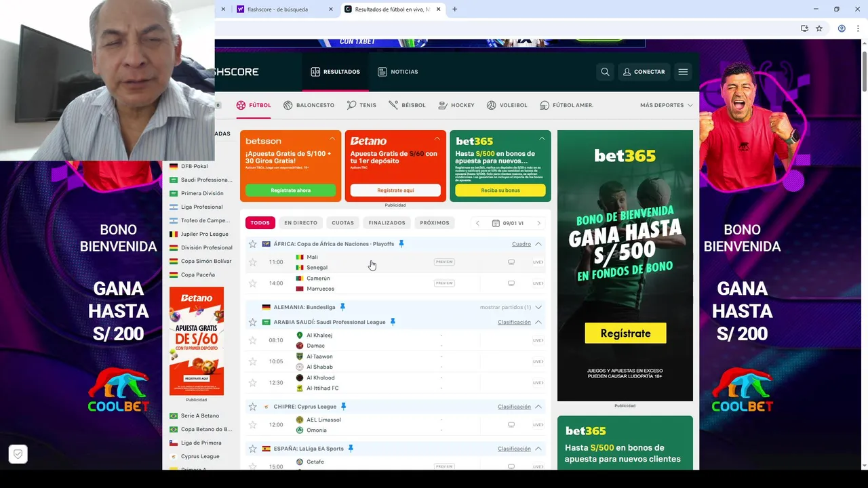Open the search magnifier icon in Flashscore header
Screen dimensions: 868x488
point(605,72)
